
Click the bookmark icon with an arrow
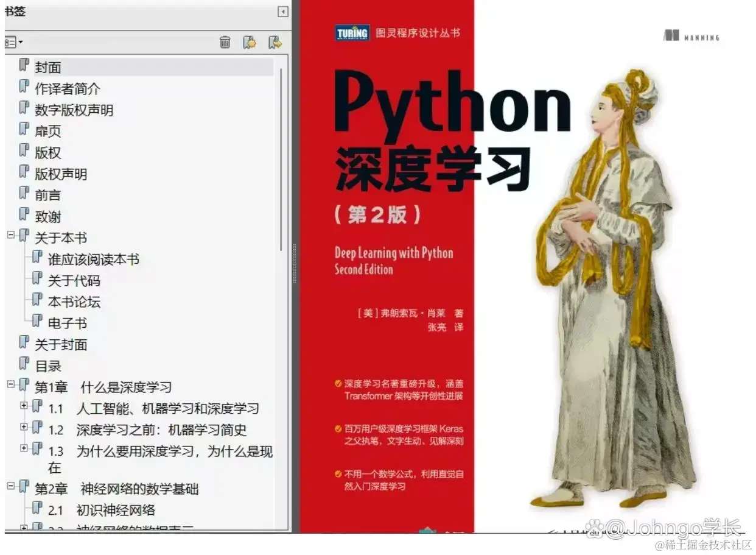point(275,42)
